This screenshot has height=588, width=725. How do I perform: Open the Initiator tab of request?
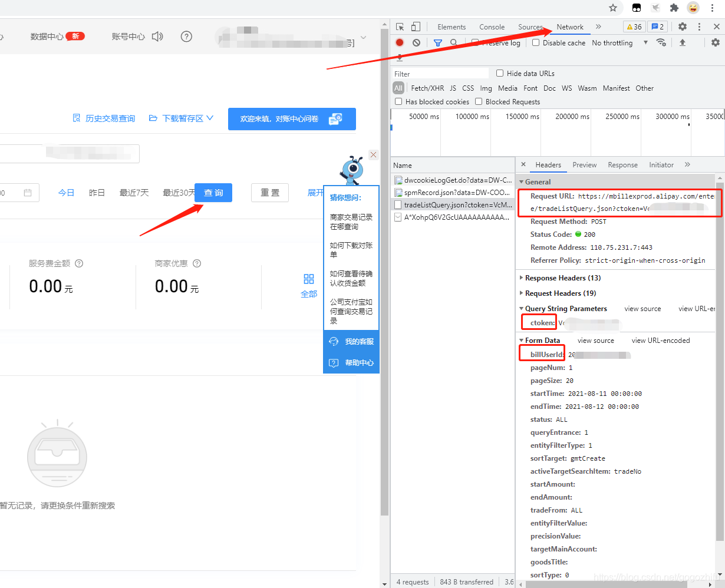point(661,164)
